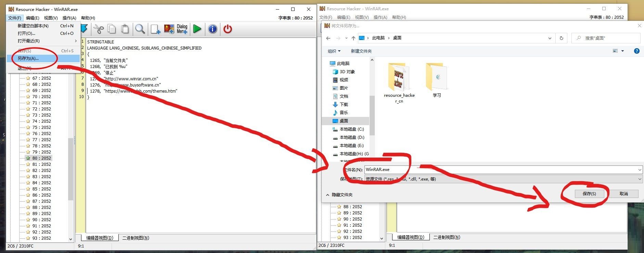Image resolution: width=644 pixels, height=253 pixels.
Task: Choose 另存为(A)... from file menu
Action: tap(43, 58)
